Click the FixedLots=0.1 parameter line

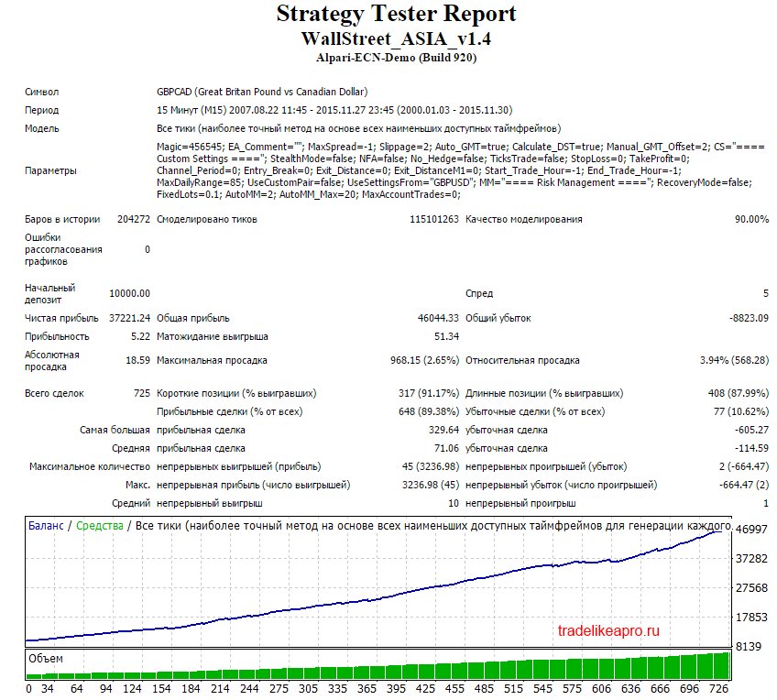[x=308, y=194]
